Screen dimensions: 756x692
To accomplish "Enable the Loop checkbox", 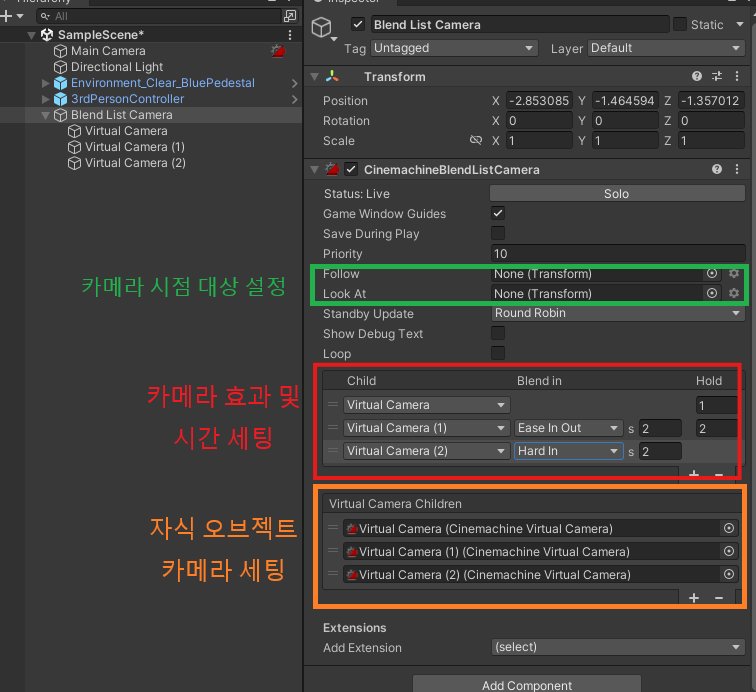I will pos(498,353).
